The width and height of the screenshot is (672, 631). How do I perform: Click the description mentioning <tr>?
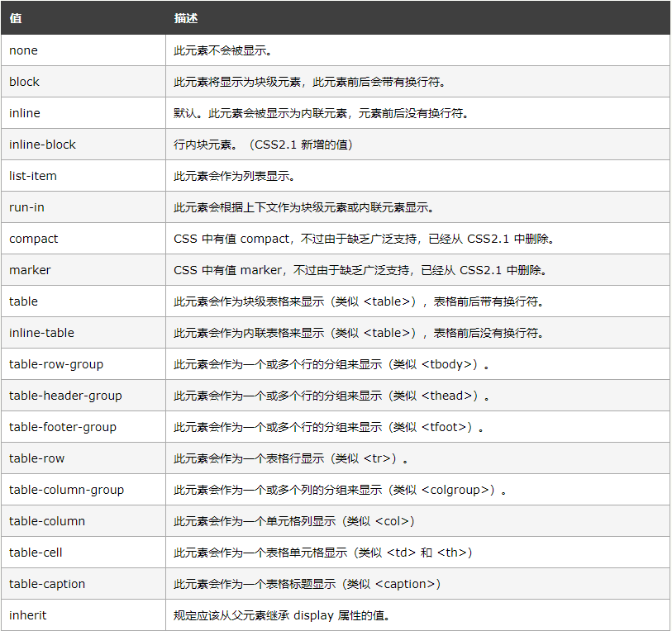[x=292, y=458]
